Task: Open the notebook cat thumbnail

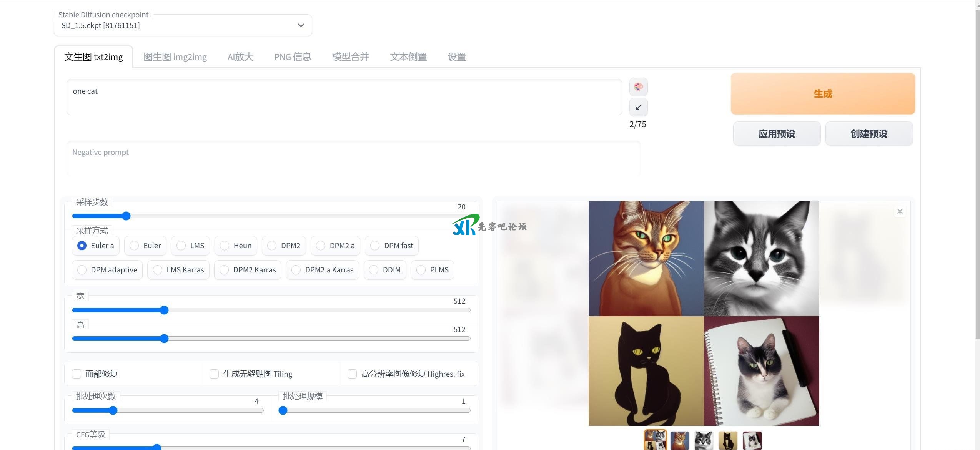Action: coord(752,440)
